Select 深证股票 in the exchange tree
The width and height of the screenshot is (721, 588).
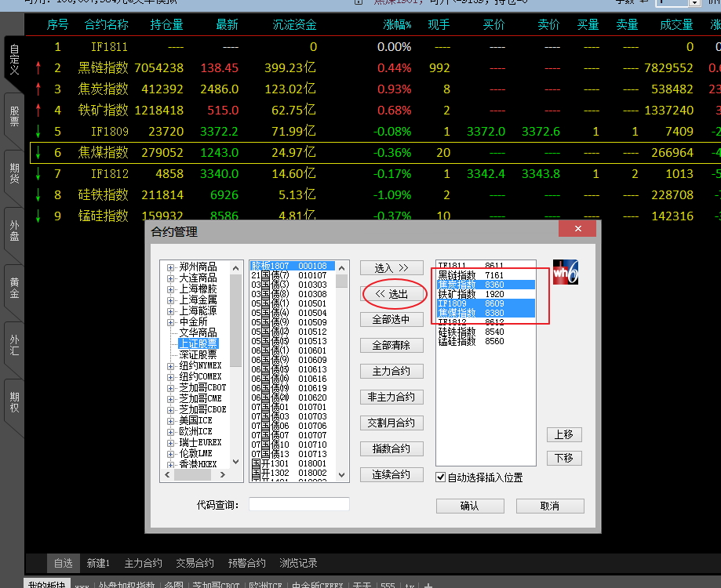[198, 355]
